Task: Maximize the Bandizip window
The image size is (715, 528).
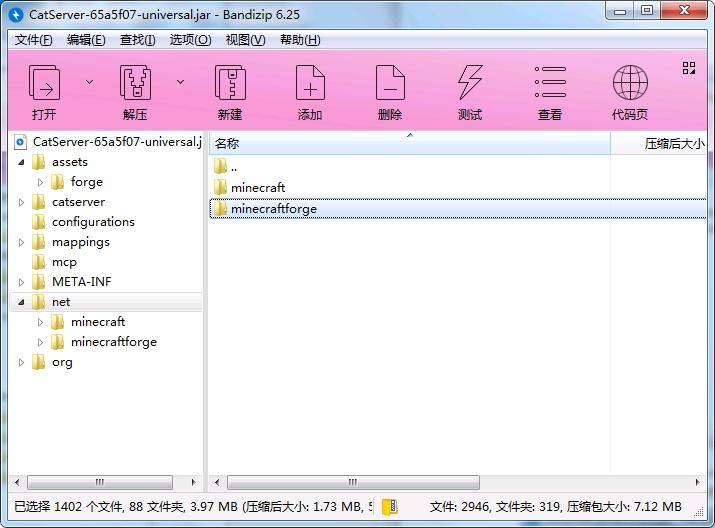Action: point(647,10)
